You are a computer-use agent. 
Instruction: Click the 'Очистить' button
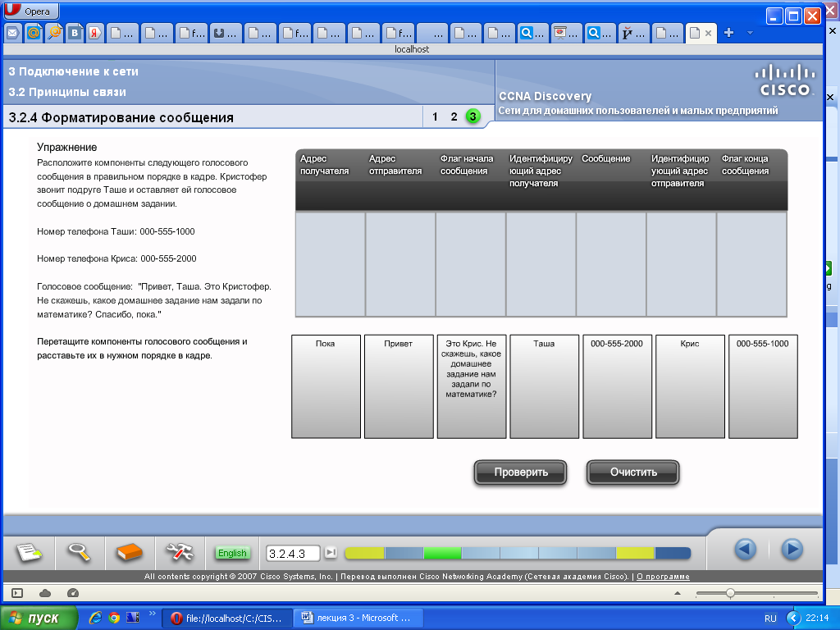coord(633,472)
